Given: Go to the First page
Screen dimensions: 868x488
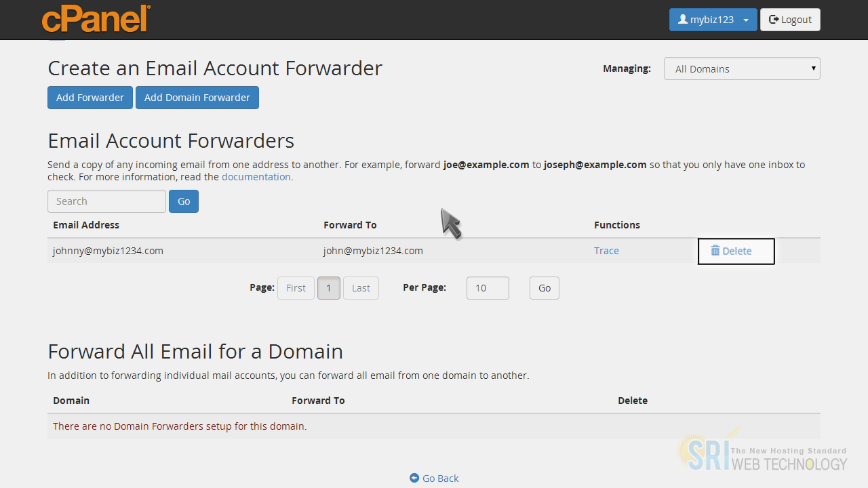Looking at the screenshot, I should pos(296,288).
